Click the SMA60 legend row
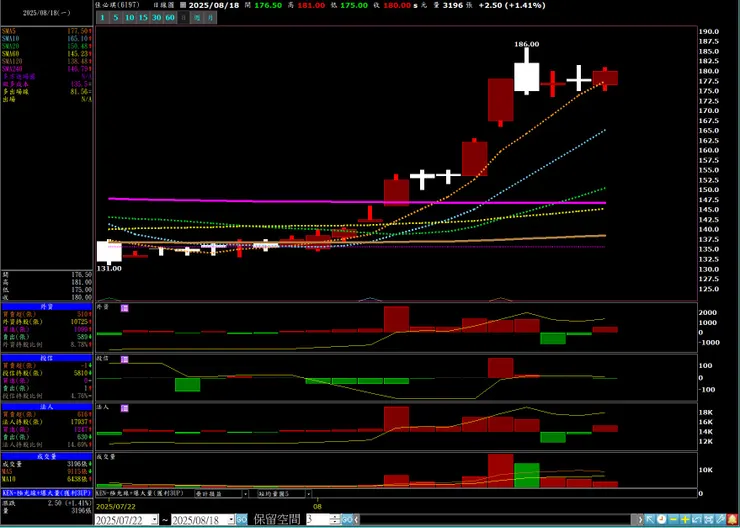This screenshot has height=528, width=740. (47, 53)
